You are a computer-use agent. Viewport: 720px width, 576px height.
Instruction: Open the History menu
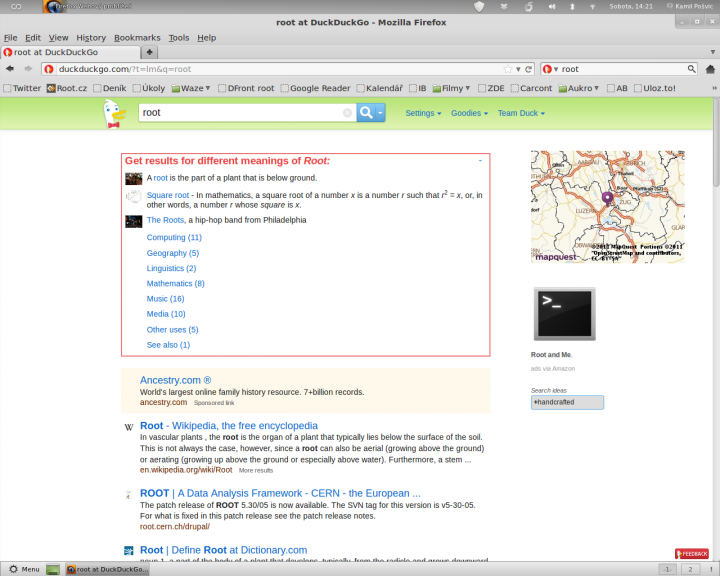(91, 38)
